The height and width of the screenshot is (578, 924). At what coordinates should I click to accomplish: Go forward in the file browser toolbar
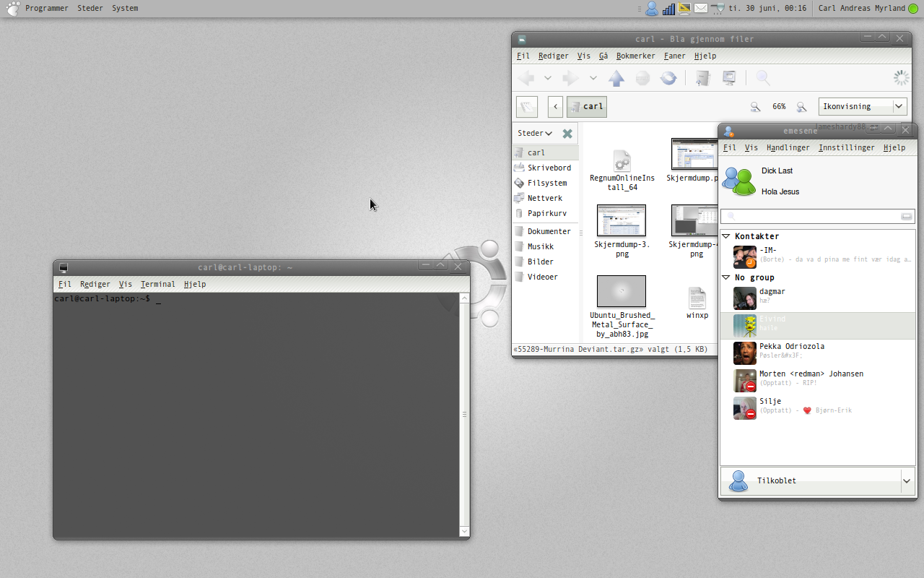click(571, 78)
